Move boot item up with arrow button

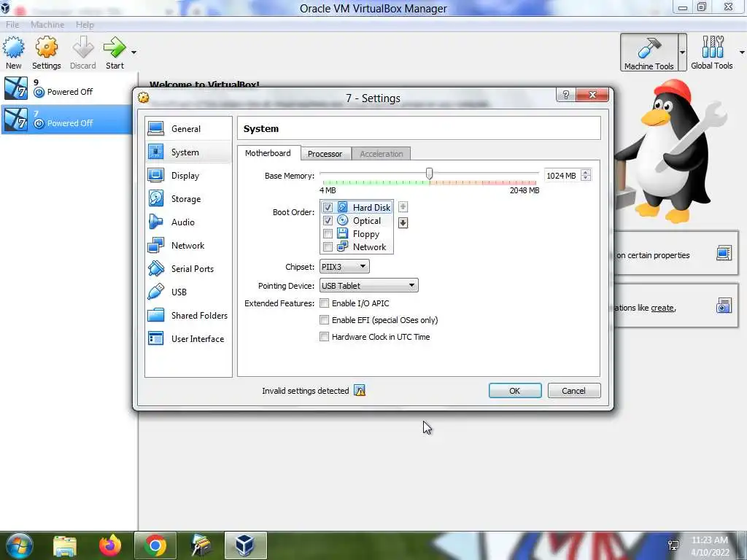pyautogui.click(x=403, y=206)
